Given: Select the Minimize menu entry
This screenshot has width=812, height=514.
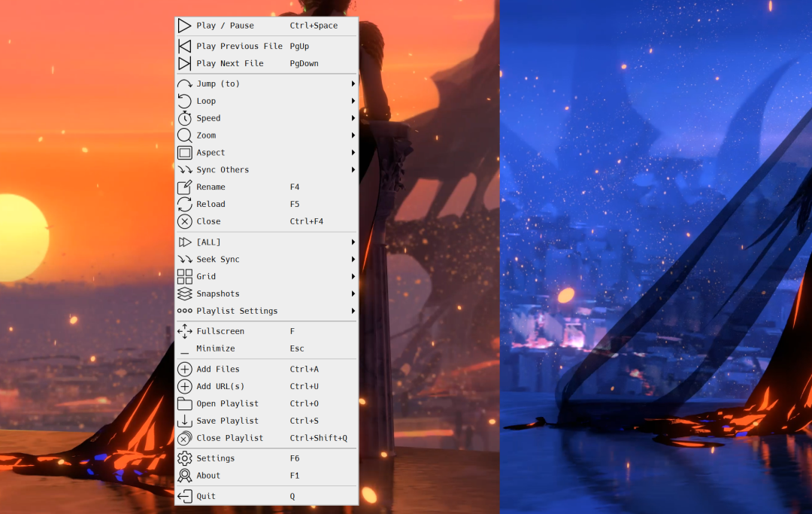Looking at the screenshot, I should pyautogui.click(x=267, y=348).
